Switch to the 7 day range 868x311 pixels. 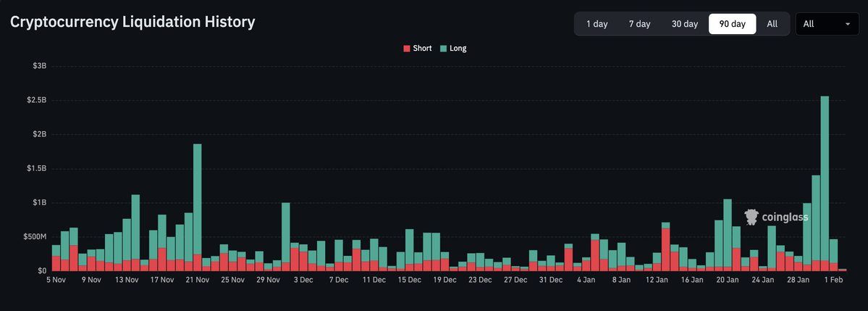pos(639,24)
